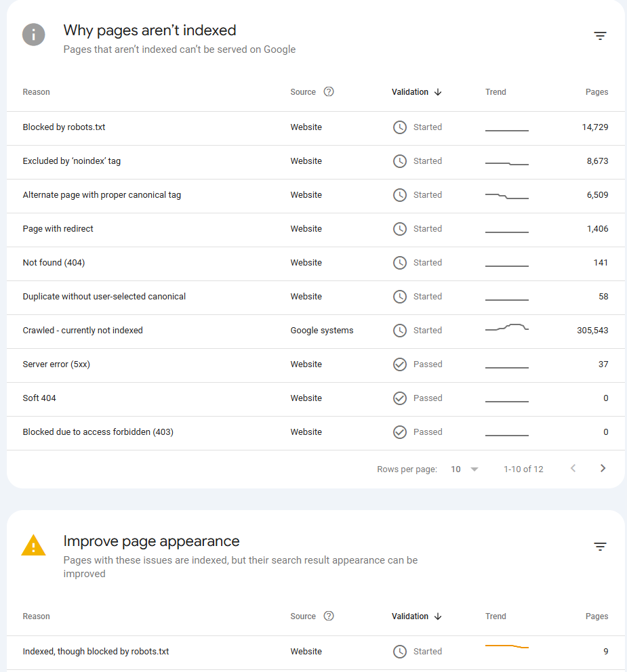Screen dimensions: 627x672
Task: Click the Pages column header in first table
Action: coord(596,92)
